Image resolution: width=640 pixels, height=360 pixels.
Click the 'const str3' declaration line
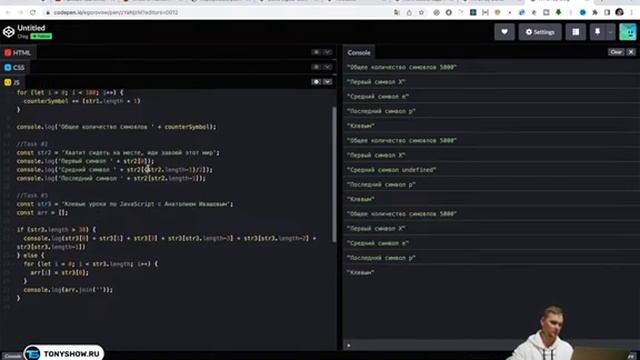pos(125,204)
